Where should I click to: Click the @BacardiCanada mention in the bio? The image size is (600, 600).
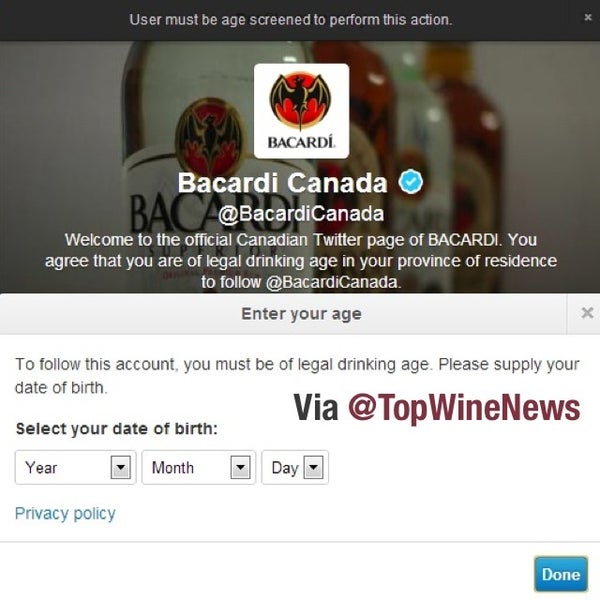click(x=333, y=282)
